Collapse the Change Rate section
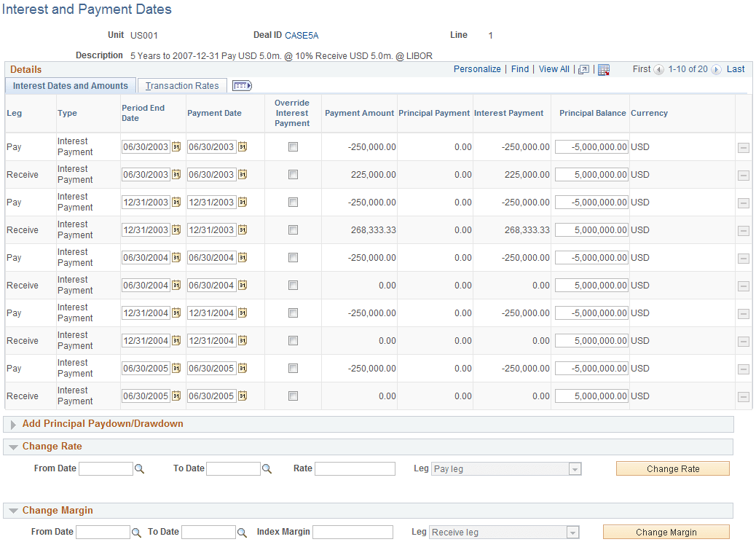Viewport: 756px width, 550px height. tap(13, 446)
